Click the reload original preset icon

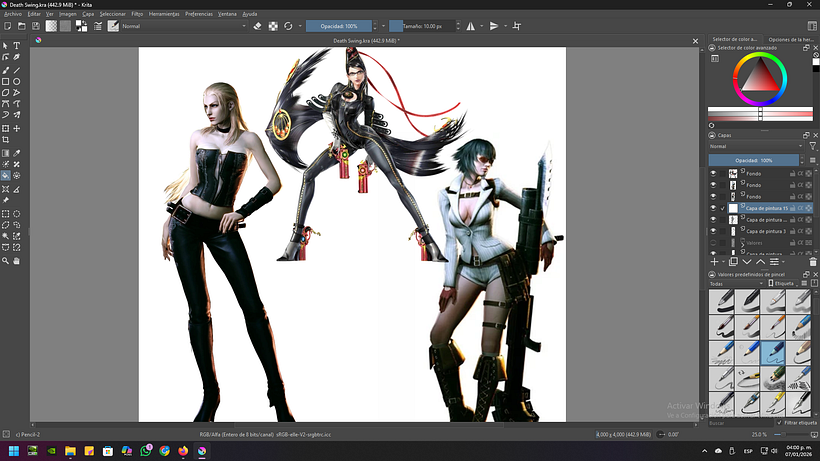coord(288,26)
